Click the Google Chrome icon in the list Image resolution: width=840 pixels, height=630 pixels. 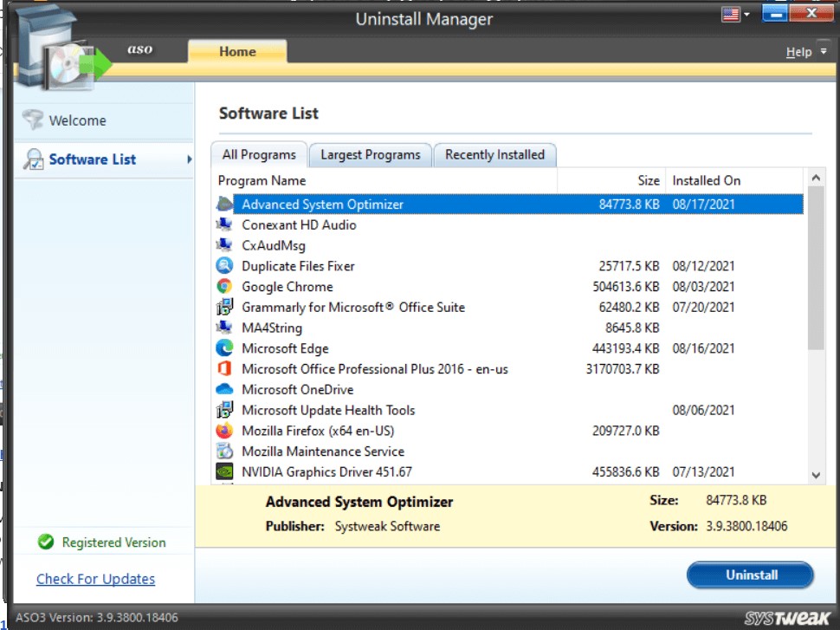click(223, 286)
